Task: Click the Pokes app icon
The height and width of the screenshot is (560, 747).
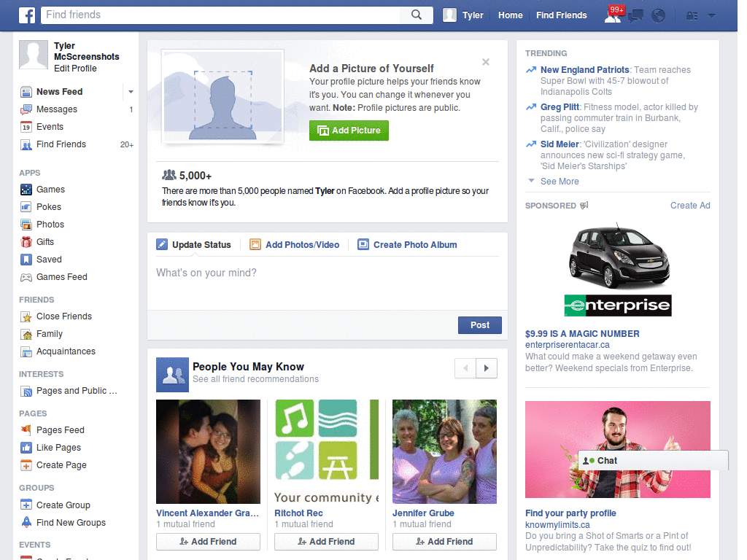Action: click(26, 207)
